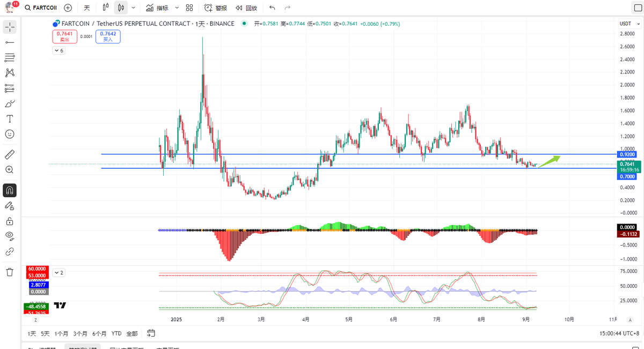
Task: Toggle magnet mode snapping
Action: tap(10, 190)
